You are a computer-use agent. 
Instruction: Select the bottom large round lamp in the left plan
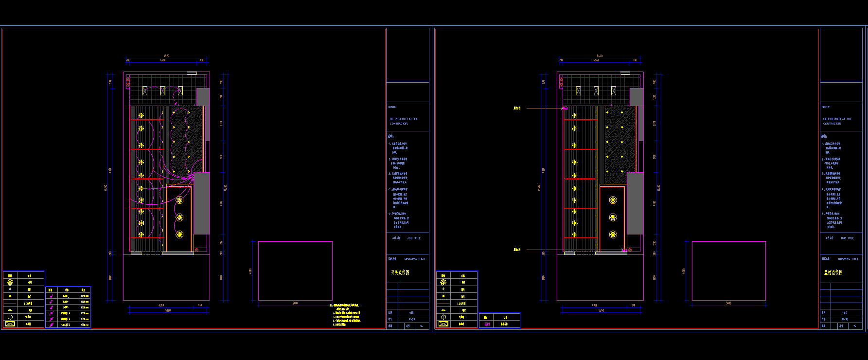(x=179, y=235)
